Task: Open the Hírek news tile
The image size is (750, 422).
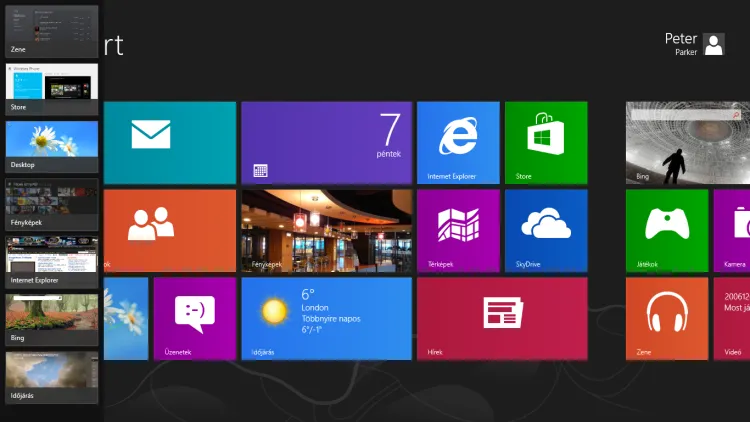Action: click(x=502, y=318)
